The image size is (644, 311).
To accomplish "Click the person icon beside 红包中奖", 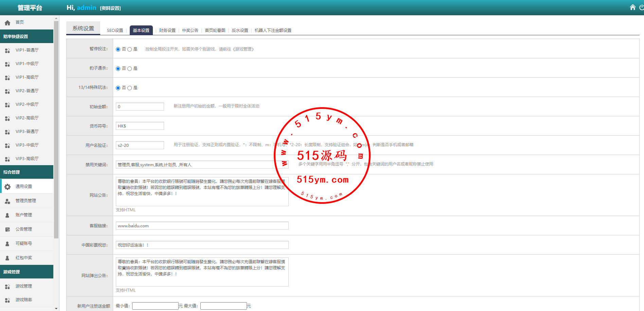I will pyautogui.click(x=7, y=258).
